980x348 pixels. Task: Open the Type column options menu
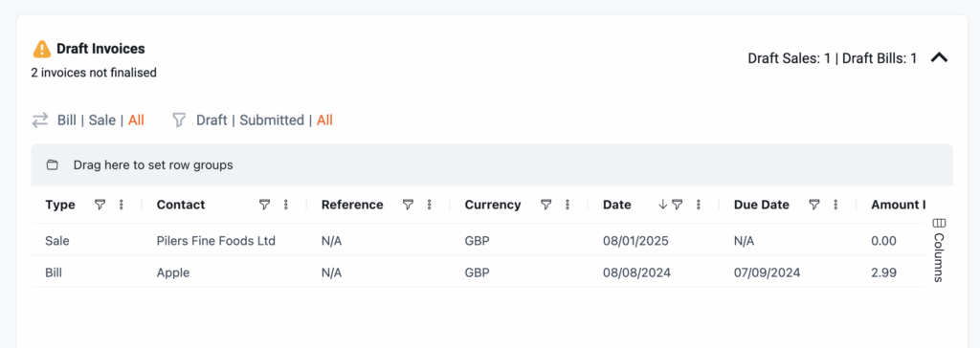(122, 205)
